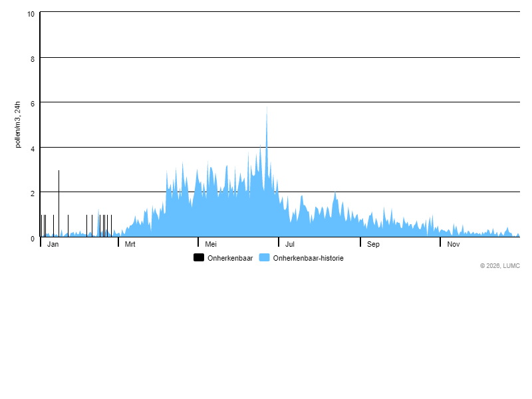The width and height of the screenshot is (532, 399).
Task: Click the y-axis value 2 label
Action: click(x=32, y=193)
